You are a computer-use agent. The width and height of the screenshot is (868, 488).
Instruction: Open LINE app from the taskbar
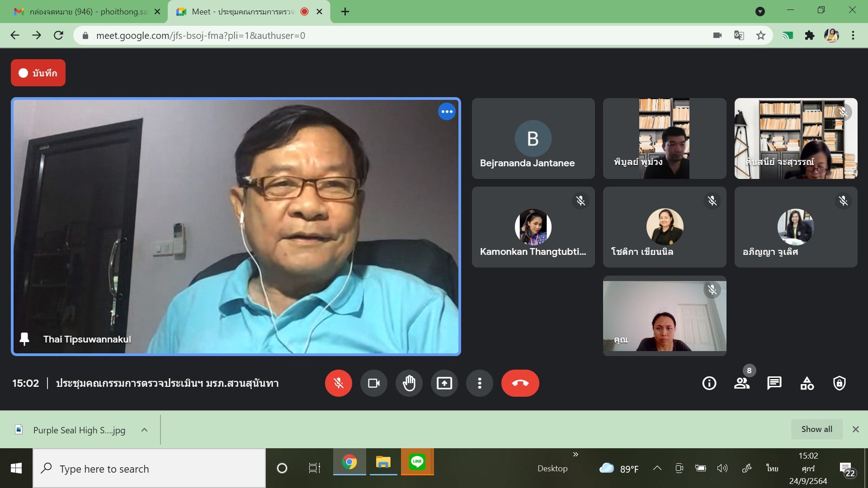click(x=417, y=462)
